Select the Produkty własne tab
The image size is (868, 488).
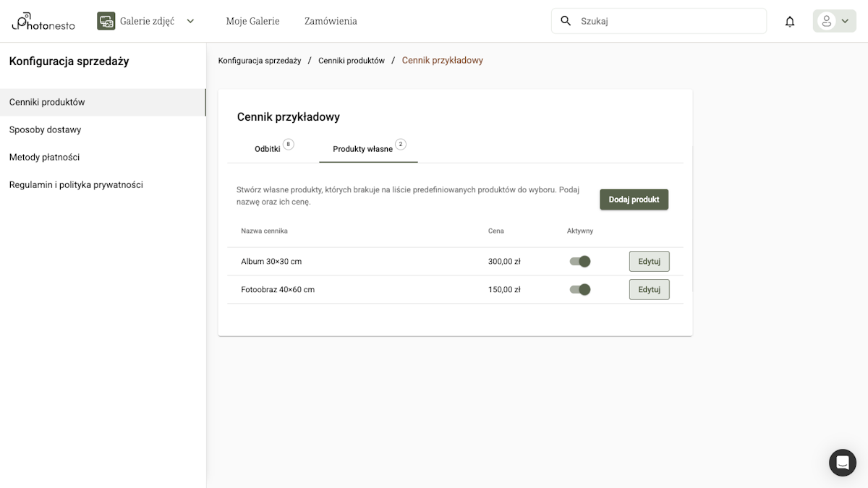coord(363,149)
